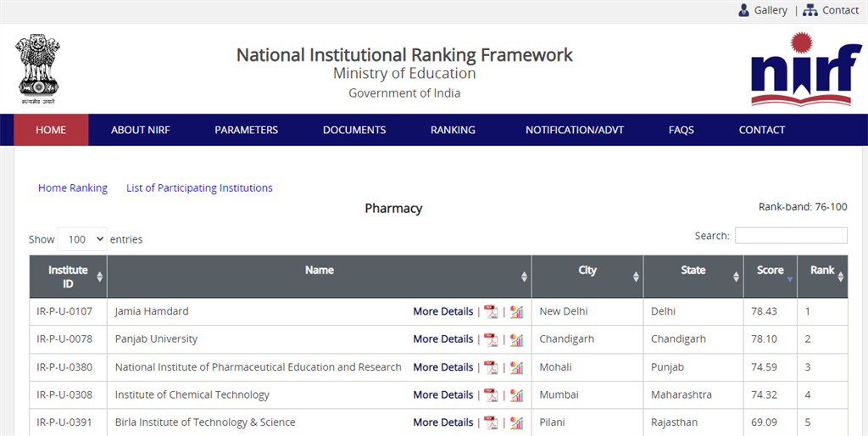Click More Details for Panjab University
The width and height of the screenshot is (868, 436).
click(442, 339)
